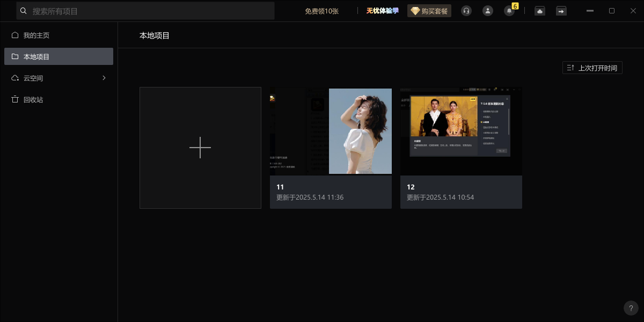This screenshot has height=322, width=644.
Task: Minimize the application window
Action: pyautogui.click(x=590, y=11)
